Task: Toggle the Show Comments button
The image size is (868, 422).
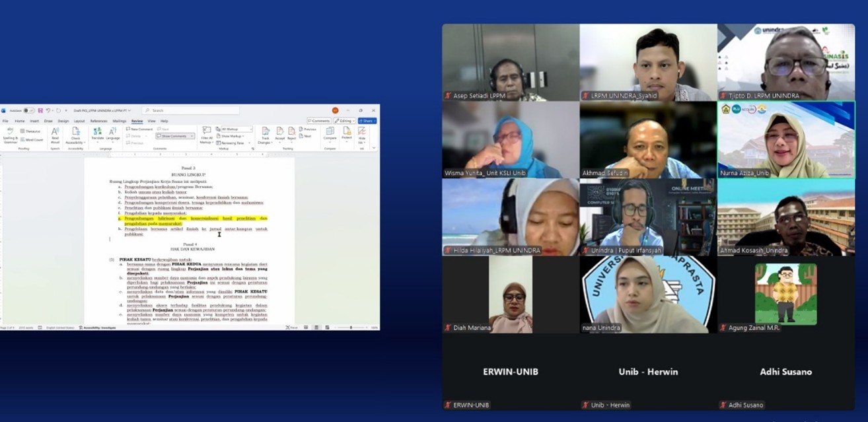Action: 174,136
